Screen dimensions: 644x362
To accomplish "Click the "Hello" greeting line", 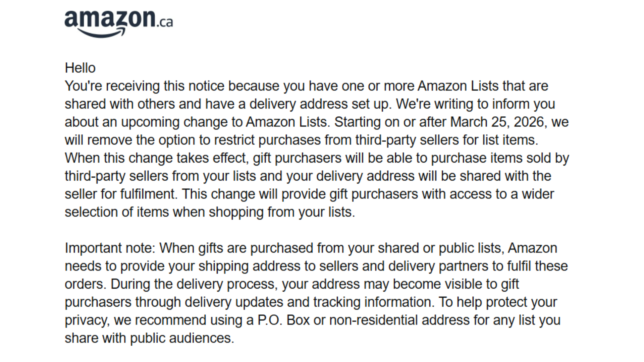I will tap(80, 68).
